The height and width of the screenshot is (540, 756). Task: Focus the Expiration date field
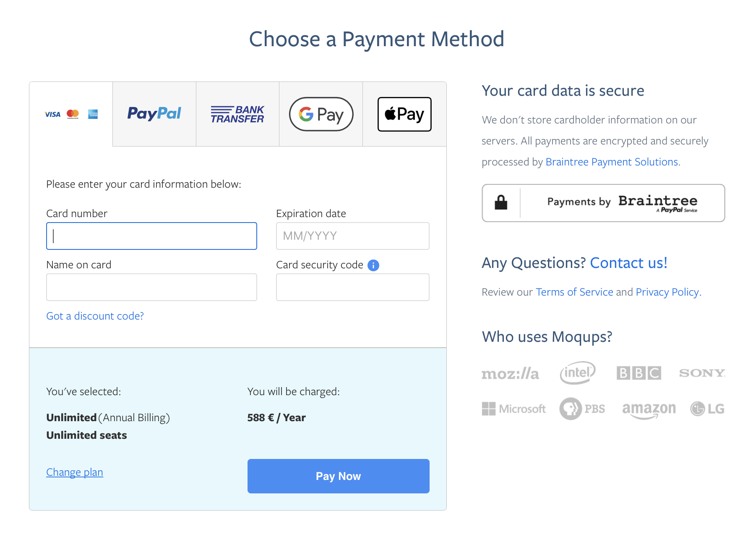click(x=352, y=236)
